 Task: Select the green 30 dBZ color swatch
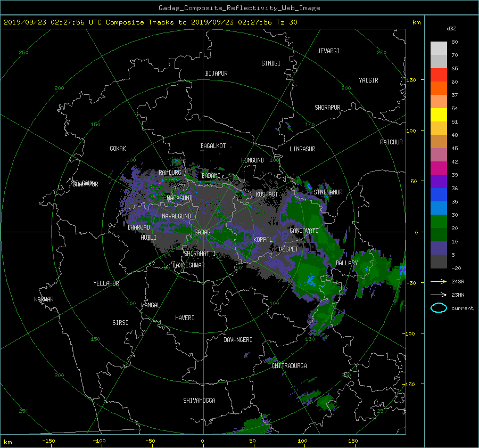[439, 222]
